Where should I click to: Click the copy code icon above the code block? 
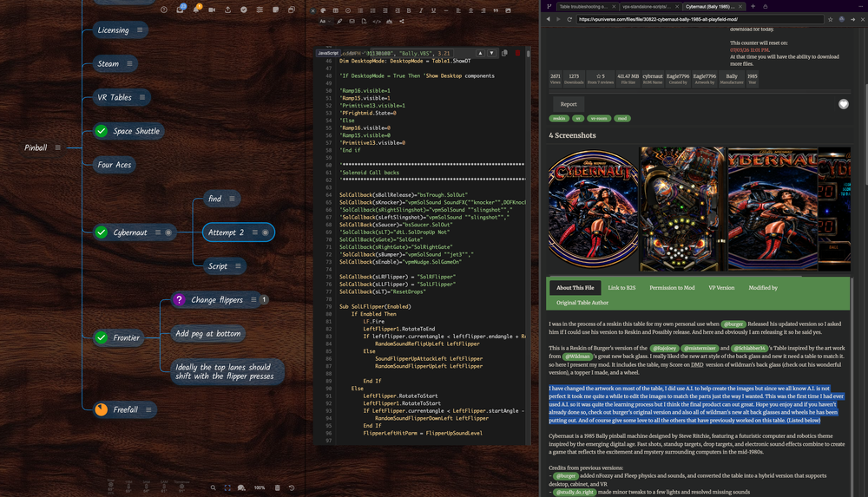[x=504, y=53]
